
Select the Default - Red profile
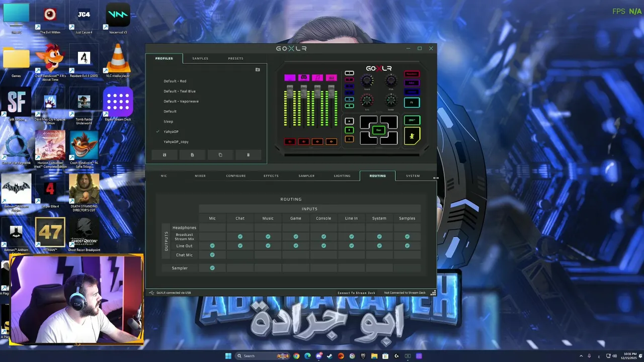point(175,81)
